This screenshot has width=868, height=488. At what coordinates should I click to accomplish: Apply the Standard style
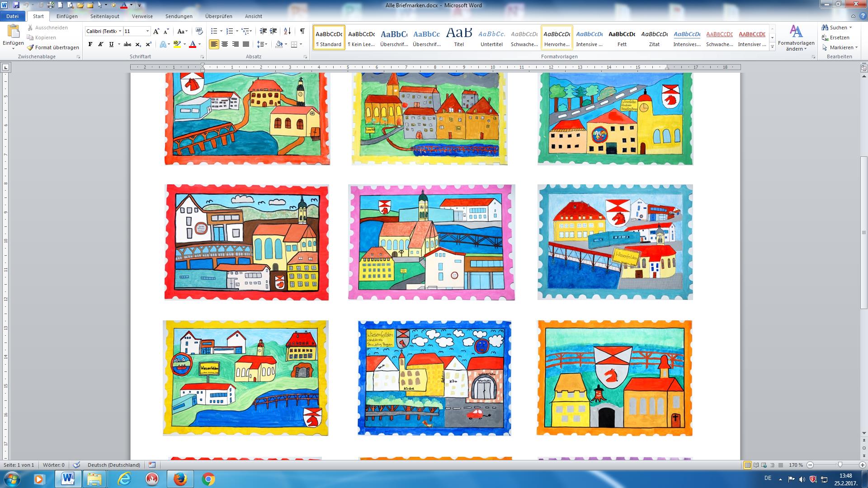pyautogui.click(x=329, y=38)
